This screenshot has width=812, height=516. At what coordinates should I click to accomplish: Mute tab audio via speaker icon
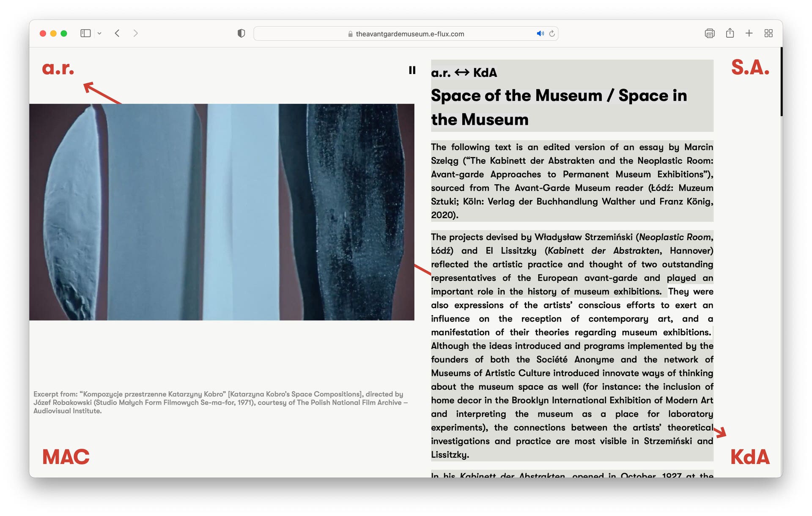click(540, 33)
